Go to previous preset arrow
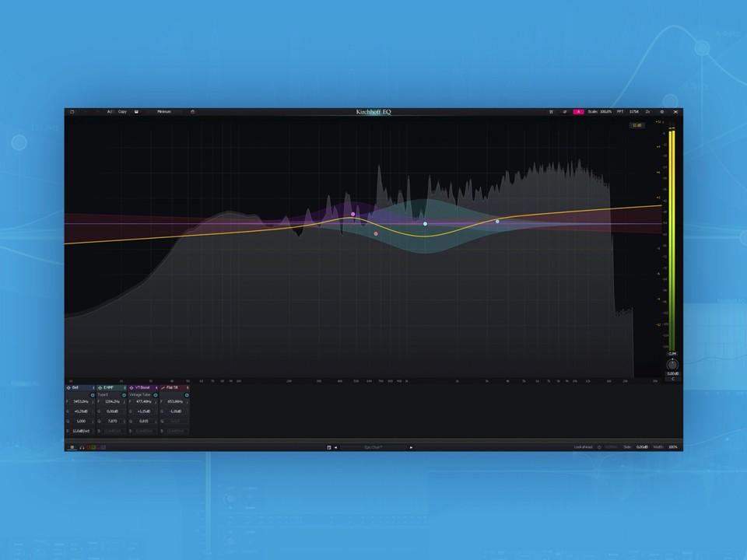Viewport: 747px width, 560px height. 335,448
